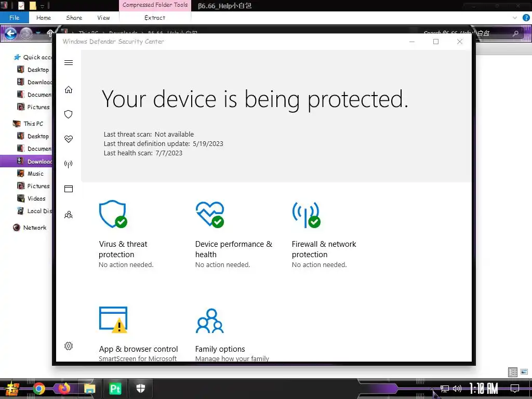
Task: Open App & browser control sidebar window icon
Action: click(x=69, y=189)
